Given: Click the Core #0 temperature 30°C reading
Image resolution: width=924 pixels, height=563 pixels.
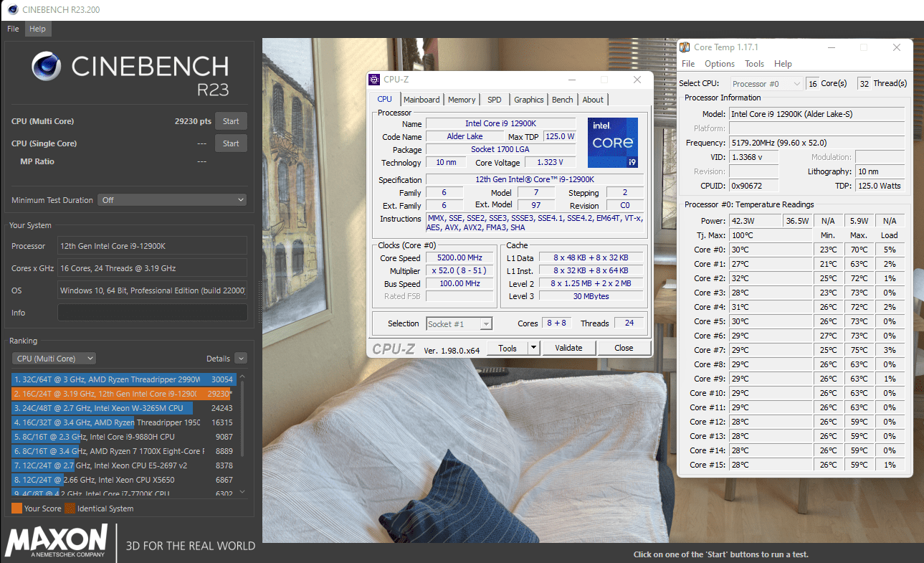Looking at the screenshot, I should pyautogui.click(x=771, y=250).
